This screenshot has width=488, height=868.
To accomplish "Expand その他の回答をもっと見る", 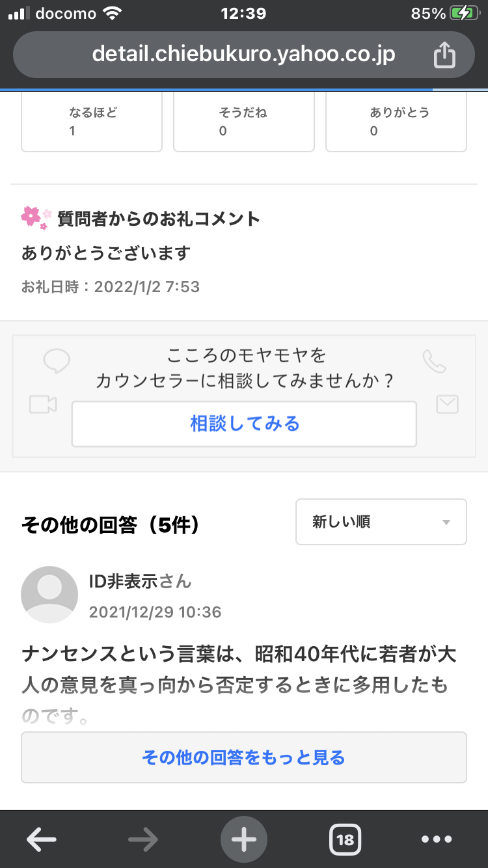I will tap(244, 757).
